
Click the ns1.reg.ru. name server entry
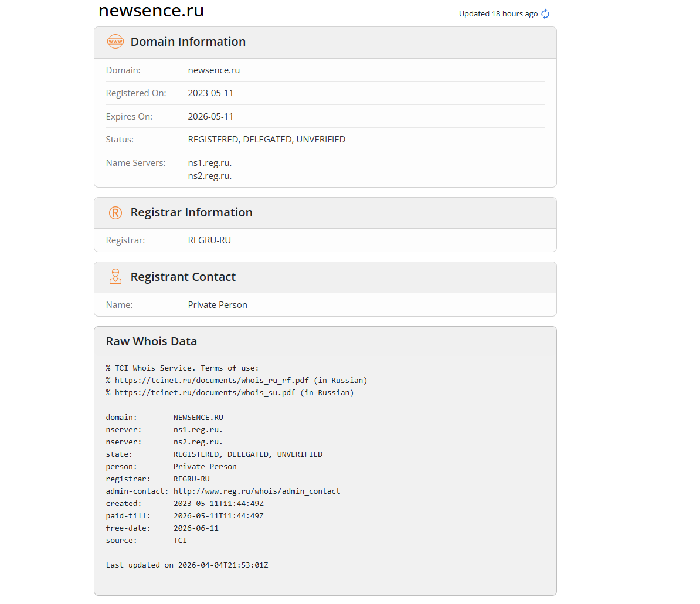pyautogui.click(x=209, y=163)
